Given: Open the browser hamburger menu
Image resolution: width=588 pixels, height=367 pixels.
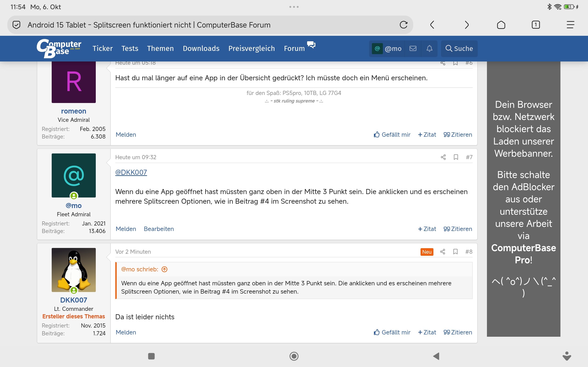Looking at the screenshot, I should (570, 25).
